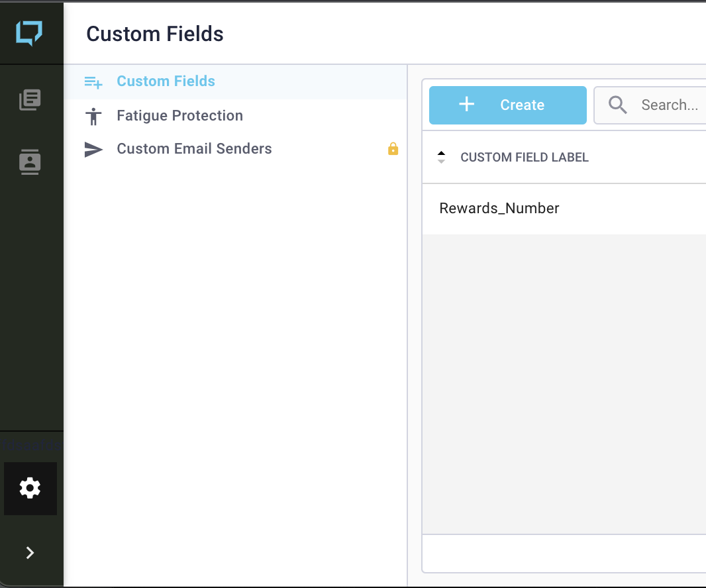706x588 pixels.
Task: Click the lock icon beside Custom Email Senders
Action: pos(393,148)
